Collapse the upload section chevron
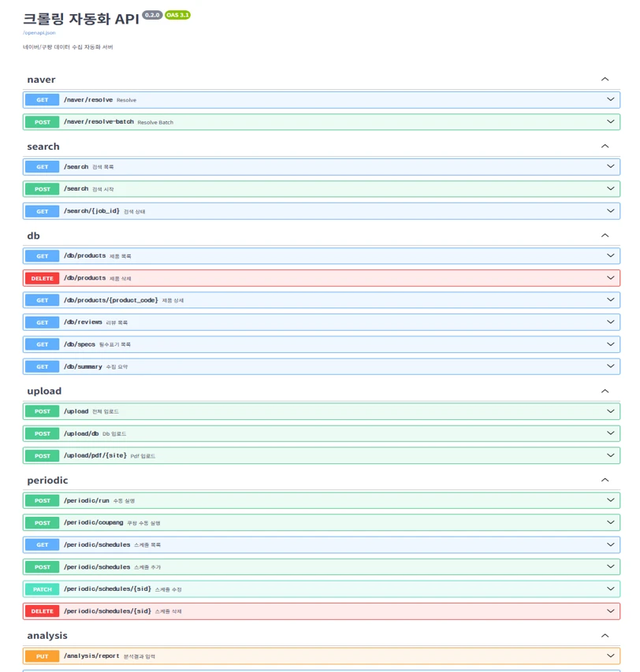 pos(605,391)
